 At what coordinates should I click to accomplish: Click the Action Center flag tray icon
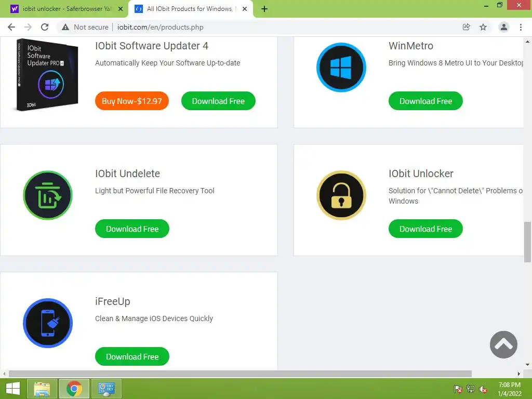point(458,389)
